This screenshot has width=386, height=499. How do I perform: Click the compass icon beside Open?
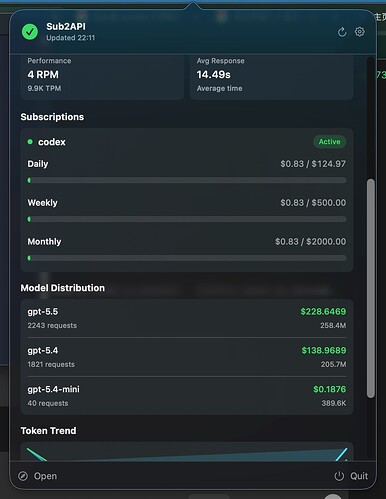[x=23, y=476]
